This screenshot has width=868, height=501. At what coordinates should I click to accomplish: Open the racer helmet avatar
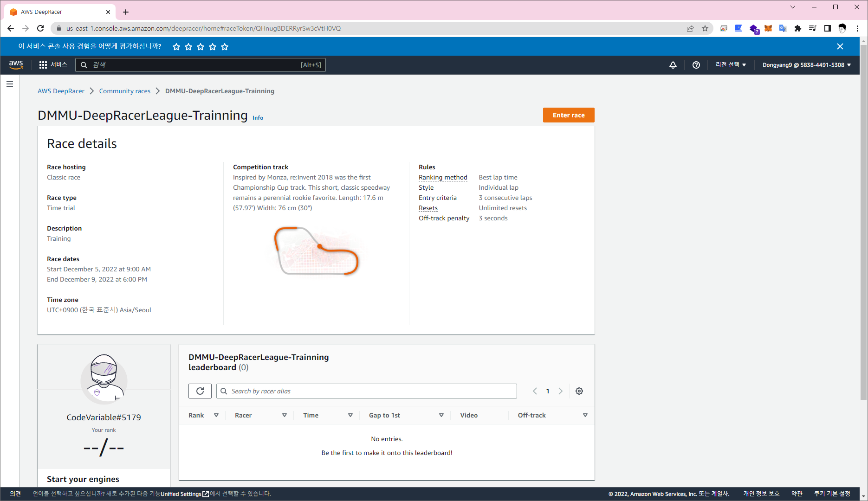(104, 379)
